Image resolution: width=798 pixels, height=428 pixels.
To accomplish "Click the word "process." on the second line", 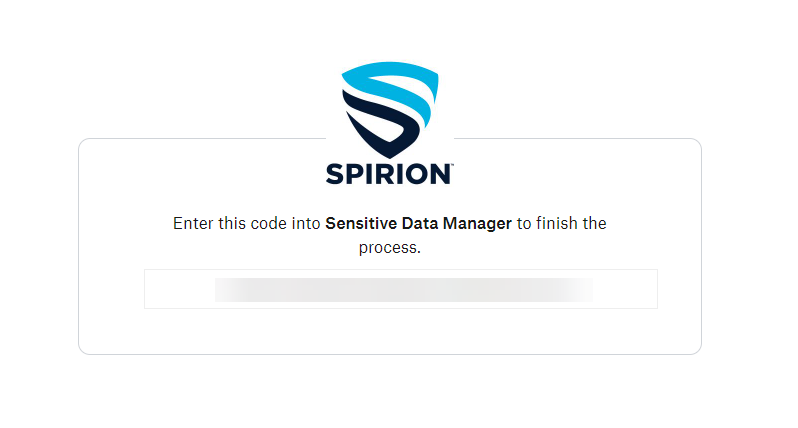I will coord(390,247).
